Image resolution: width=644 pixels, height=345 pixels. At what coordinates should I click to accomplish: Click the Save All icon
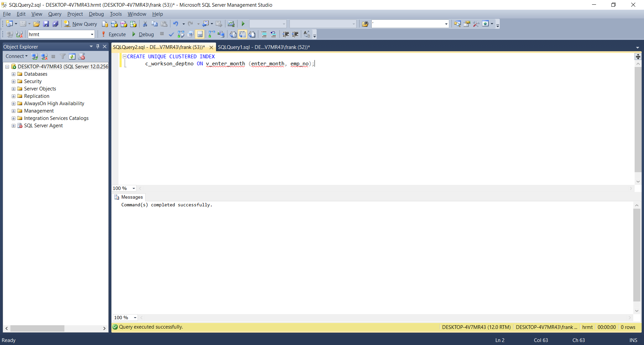(55, 24)
